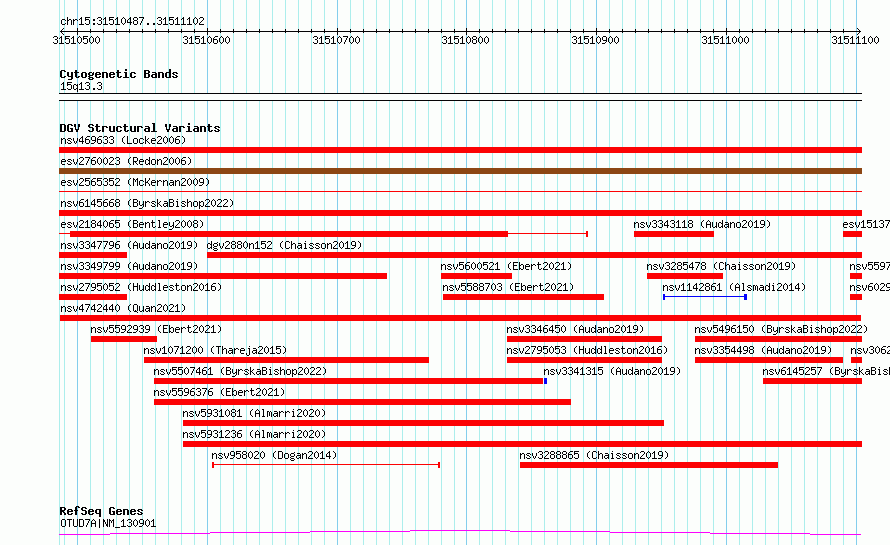Click the Cytogenetic Bands track heading
Image resolution: width=890 pixels, height=545 pixels.
coord(119,74)
